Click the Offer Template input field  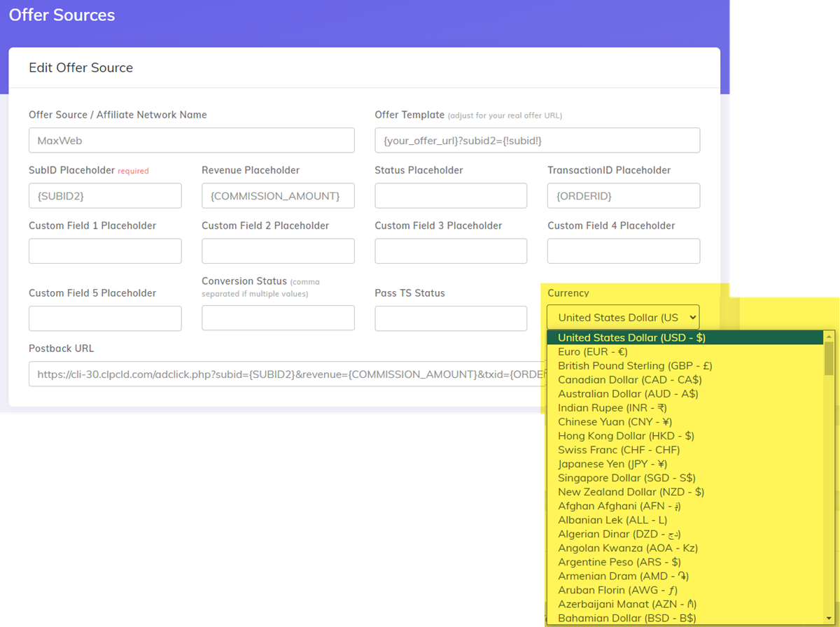pyautogui.click(x=537, y=140)
